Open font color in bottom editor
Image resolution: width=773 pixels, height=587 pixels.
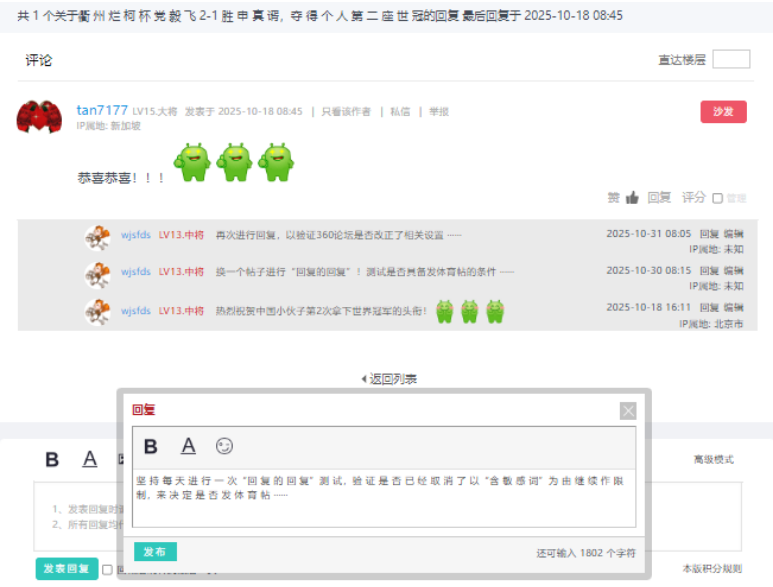coord(89,459)
